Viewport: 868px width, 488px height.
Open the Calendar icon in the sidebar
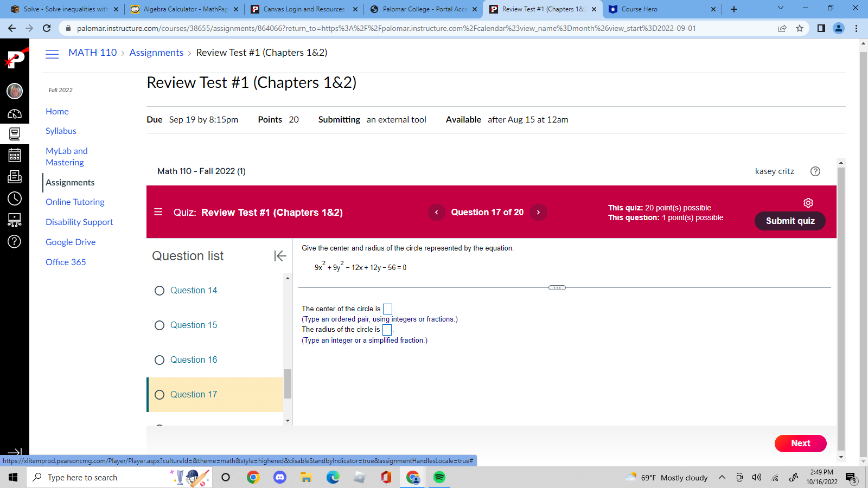click(15, 155)
